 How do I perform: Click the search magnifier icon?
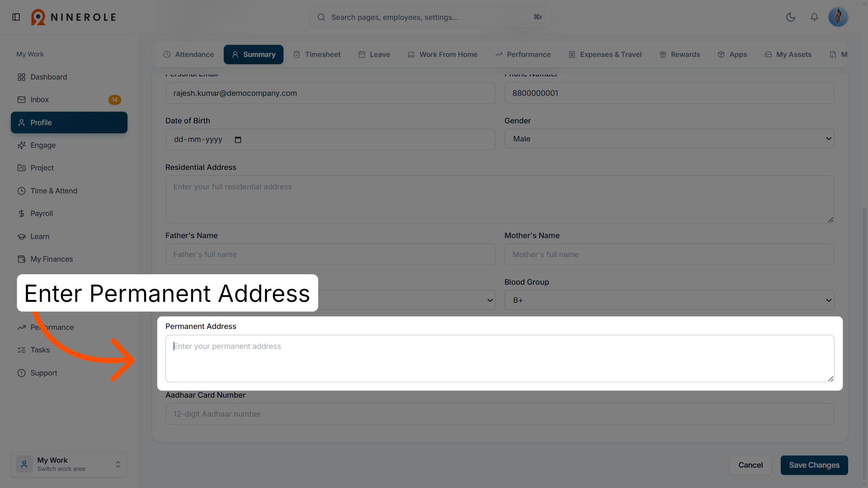(321, 17)
